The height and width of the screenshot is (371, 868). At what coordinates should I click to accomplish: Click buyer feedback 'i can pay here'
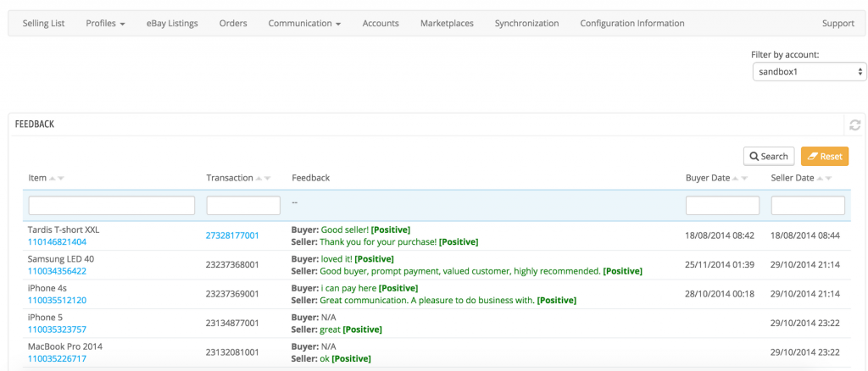coord(348,288)
